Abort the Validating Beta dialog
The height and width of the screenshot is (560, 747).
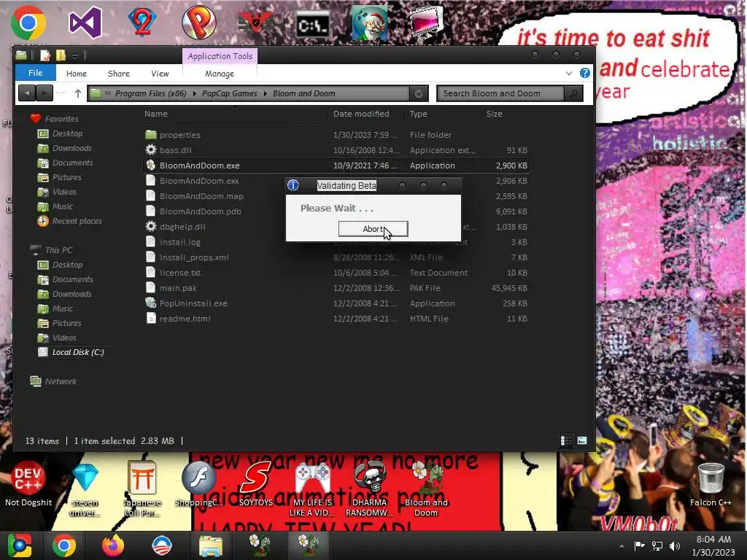click(x=373, y=229)
